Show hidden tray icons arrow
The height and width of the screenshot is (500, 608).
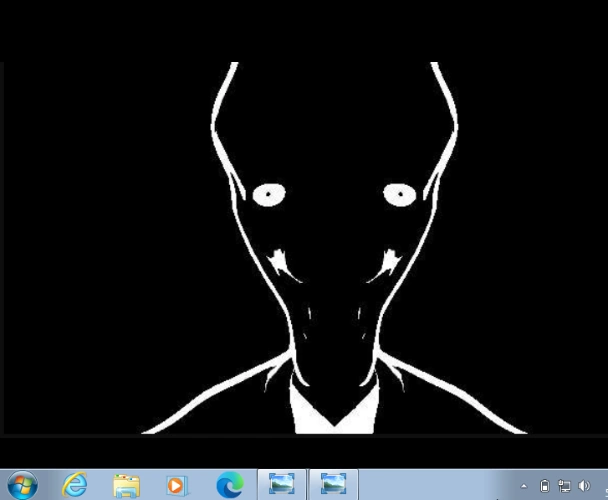[524, 486]
